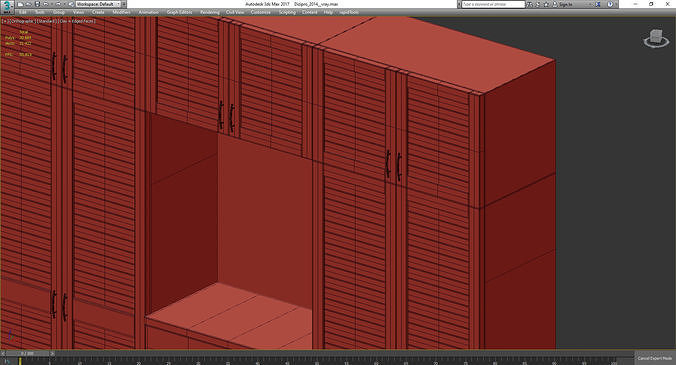
Task: Open the rapidTools menu
Action: click(x=349, y=12)
